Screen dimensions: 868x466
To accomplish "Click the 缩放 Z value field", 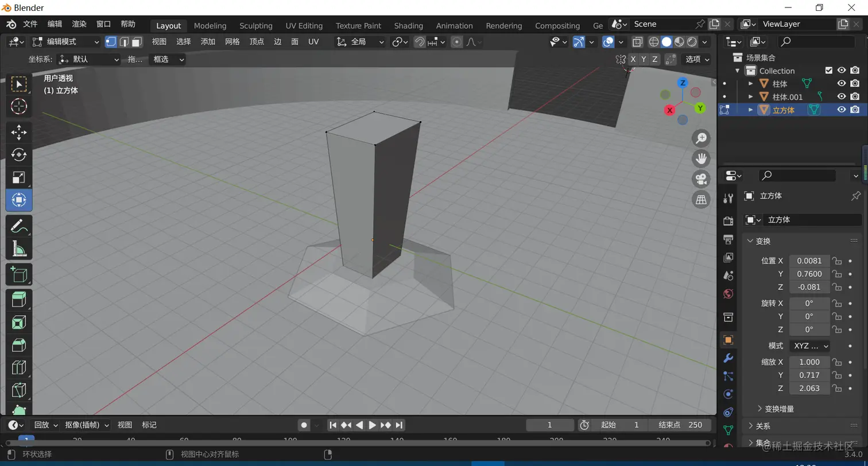I will pos(809,389).
